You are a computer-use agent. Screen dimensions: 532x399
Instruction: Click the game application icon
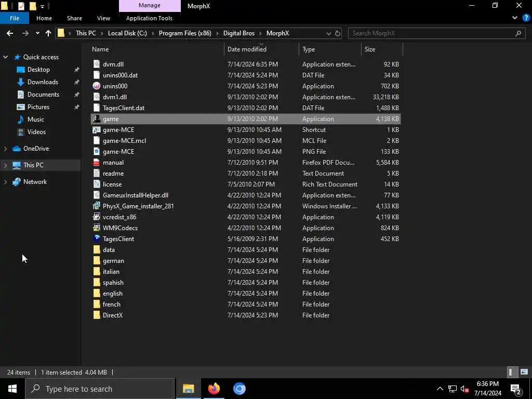97,119
